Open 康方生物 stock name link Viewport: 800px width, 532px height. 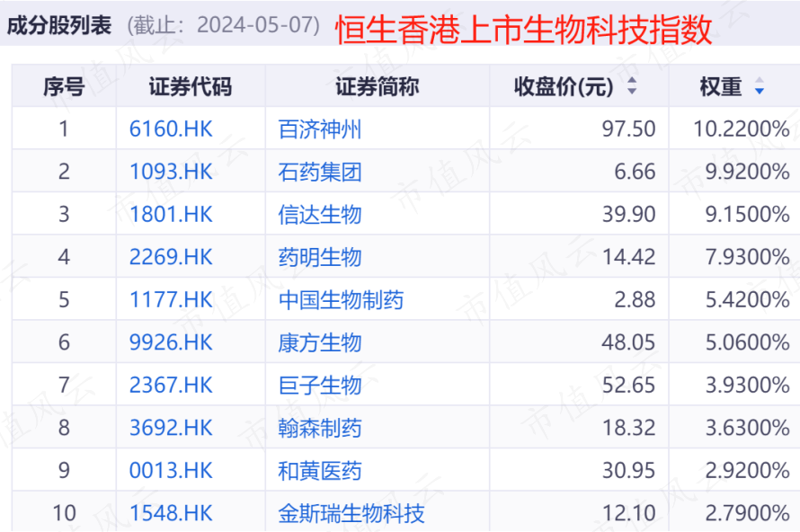320,342
